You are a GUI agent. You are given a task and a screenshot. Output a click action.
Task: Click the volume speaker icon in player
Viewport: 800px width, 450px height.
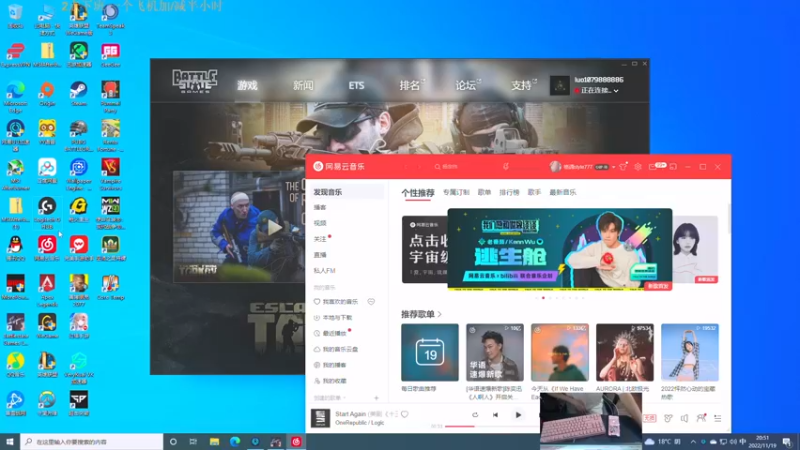click(x=684, y=418)
